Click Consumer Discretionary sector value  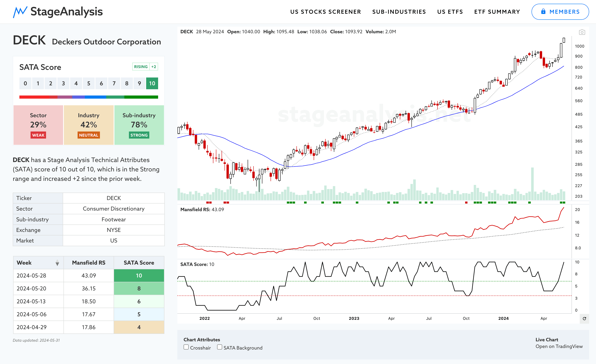[x=114, y=209]
